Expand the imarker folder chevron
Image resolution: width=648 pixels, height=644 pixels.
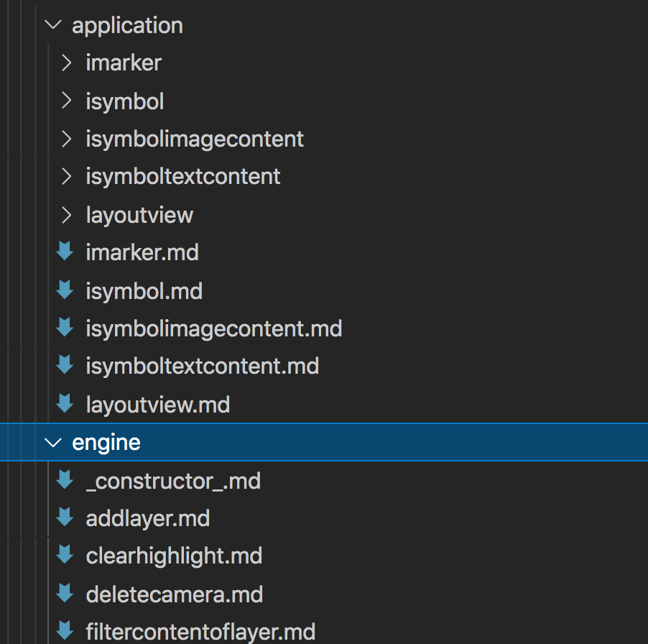(66, 63)
